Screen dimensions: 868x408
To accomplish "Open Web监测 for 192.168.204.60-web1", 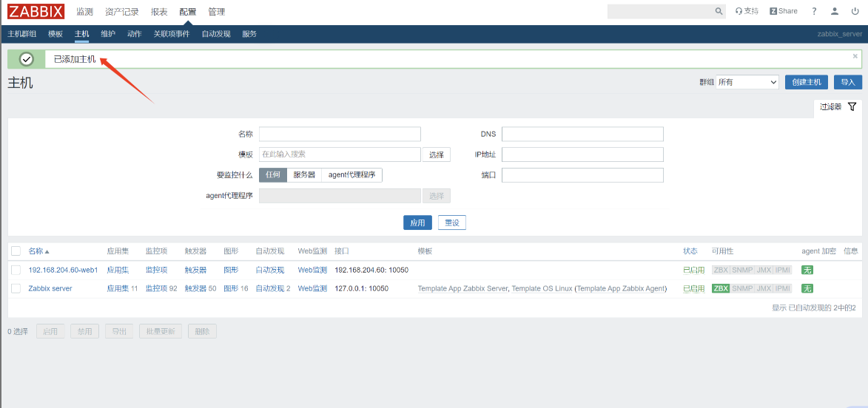I will point(312,271).
